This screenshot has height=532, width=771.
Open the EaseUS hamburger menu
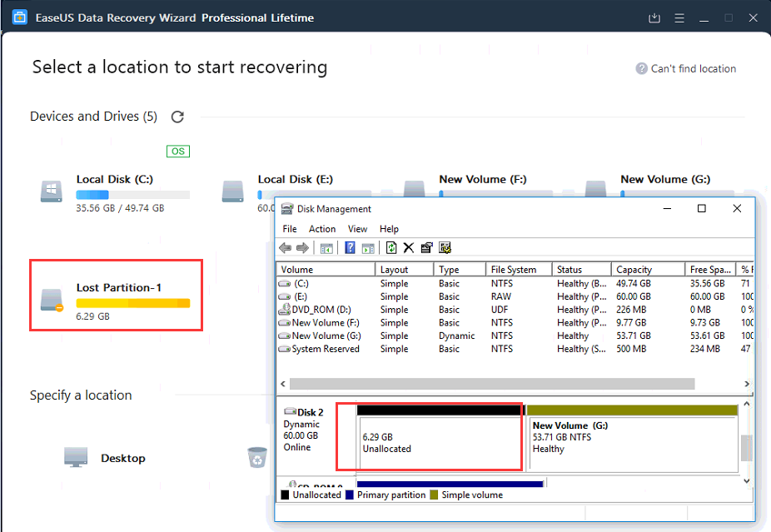679,18
